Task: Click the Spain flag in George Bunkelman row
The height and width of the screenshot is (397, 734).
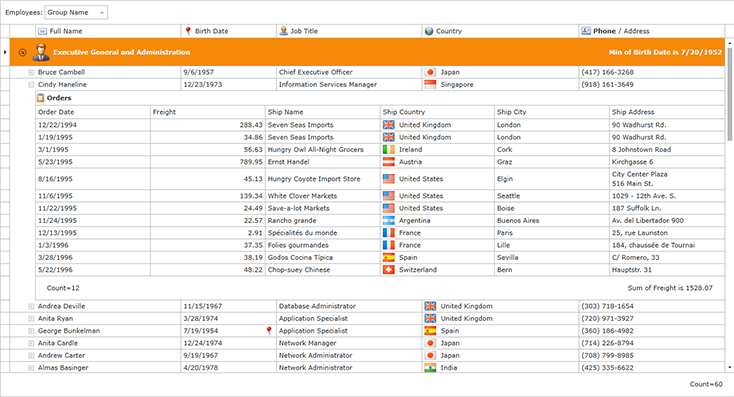Action: (x=430, y=331)
